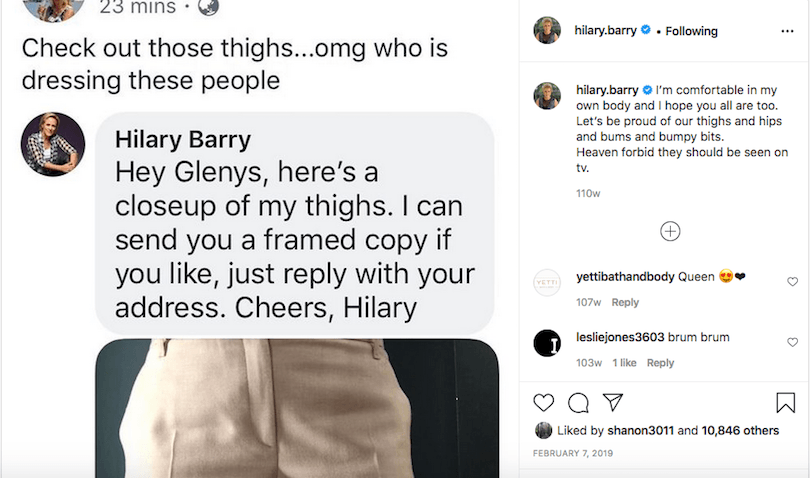810x478 pixels.
Task: View the 1 like on lesliejones3603's comment
Action: pos(624,363)
